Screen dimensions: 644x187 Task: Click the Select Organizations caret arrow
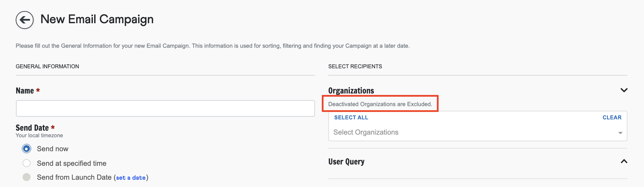620,133
